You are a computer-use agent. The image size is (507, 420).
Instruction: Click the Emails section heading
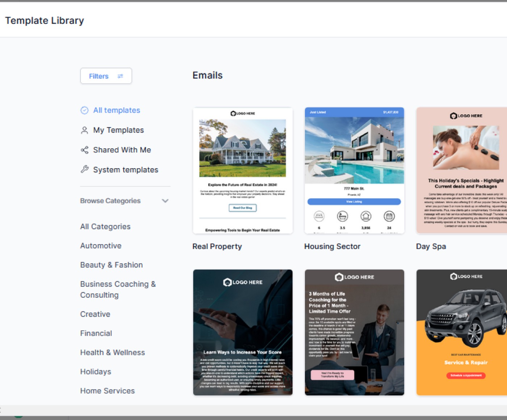coord(208,75)
